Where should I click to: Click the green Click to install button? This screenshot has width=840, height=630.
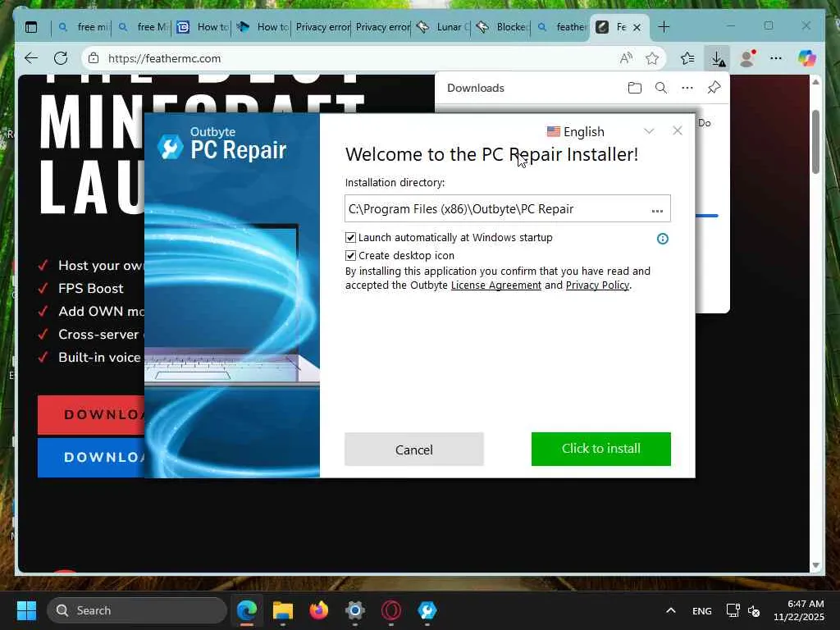pyautogui.click(x=600, y=449)
